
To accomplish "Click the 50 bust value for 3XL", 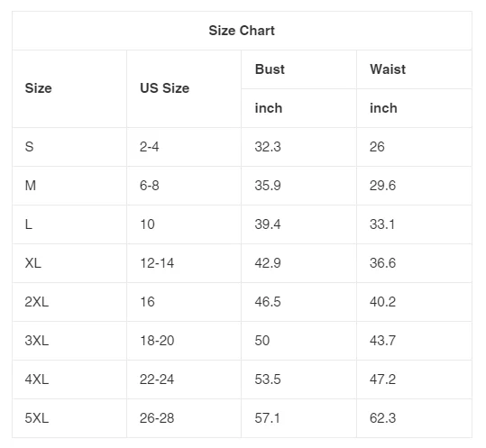I will (x=262, y=341).
